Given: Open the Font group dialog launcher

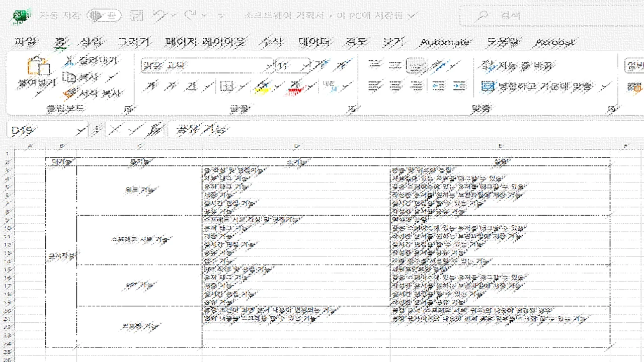Looking at the screenshot, I should click(x=352, y=108).
